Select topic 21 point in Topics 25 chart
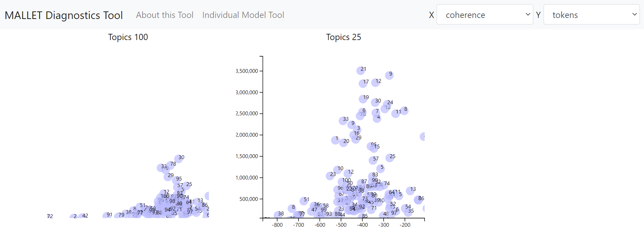The width and height of the screenshot is (644, 244). tap(361, 70)
